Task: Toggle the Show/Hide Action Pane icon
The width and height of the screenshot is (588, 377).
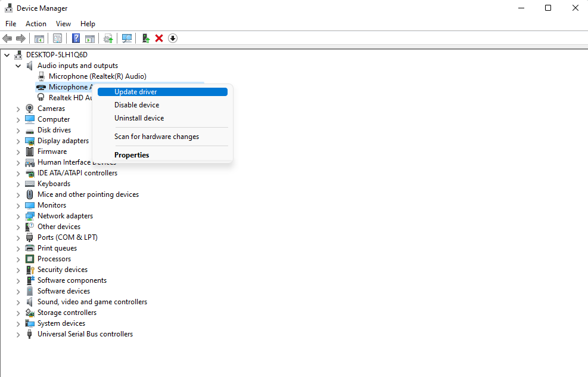Action: pyautogui.click(x=90, y=38)
